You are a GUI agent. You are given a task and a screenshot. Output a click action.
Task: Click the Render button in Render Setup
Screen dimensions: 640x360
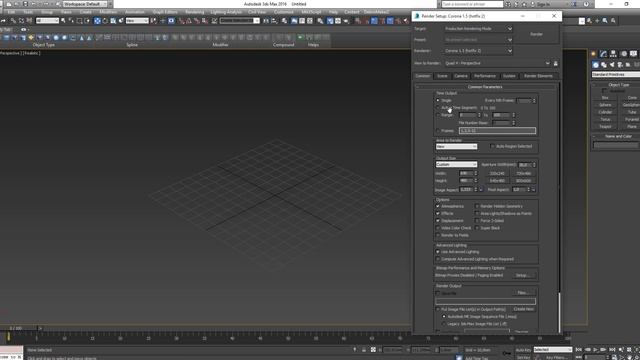pos(536,34)
